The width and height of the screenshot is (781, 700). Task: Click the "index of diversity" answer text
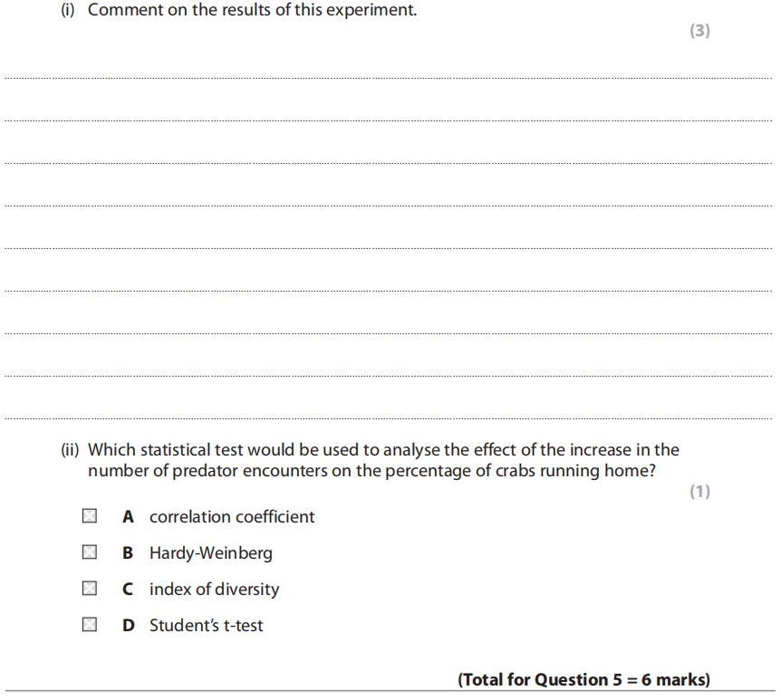[x=214, y=590]
